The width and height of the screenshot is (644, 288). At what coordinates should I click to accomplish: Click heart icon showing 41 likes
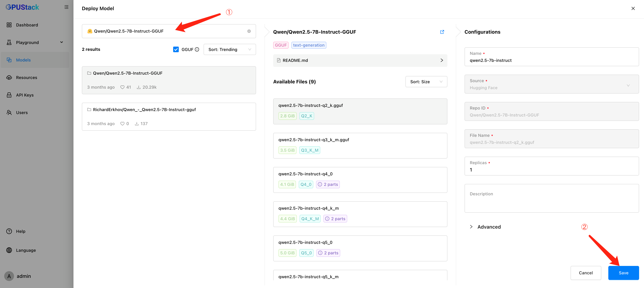click(x=122, y=87)
